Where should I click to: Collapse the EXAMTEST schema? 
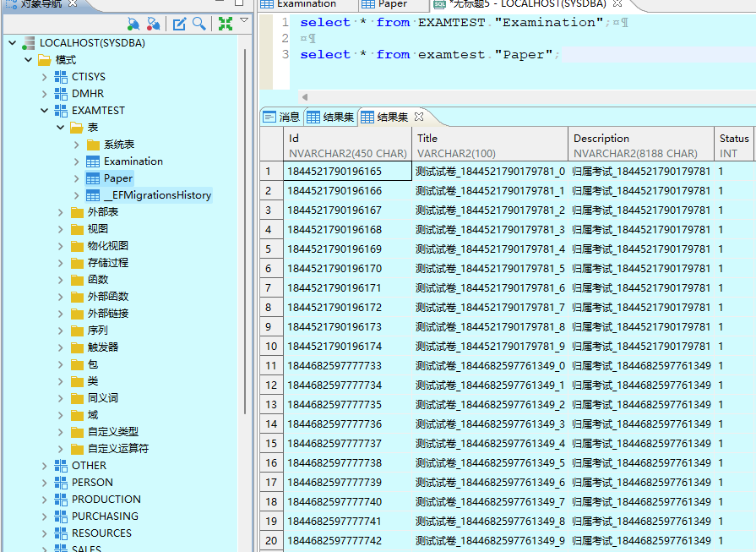point(45,111)
